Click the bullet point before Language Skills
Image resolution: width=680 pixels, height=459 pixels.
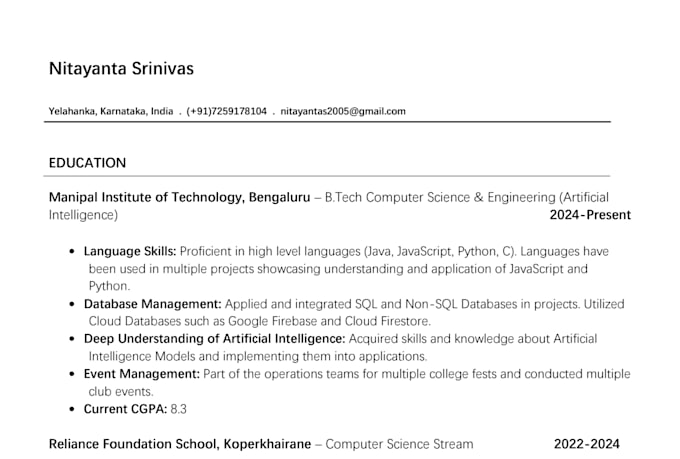(72, 252)
